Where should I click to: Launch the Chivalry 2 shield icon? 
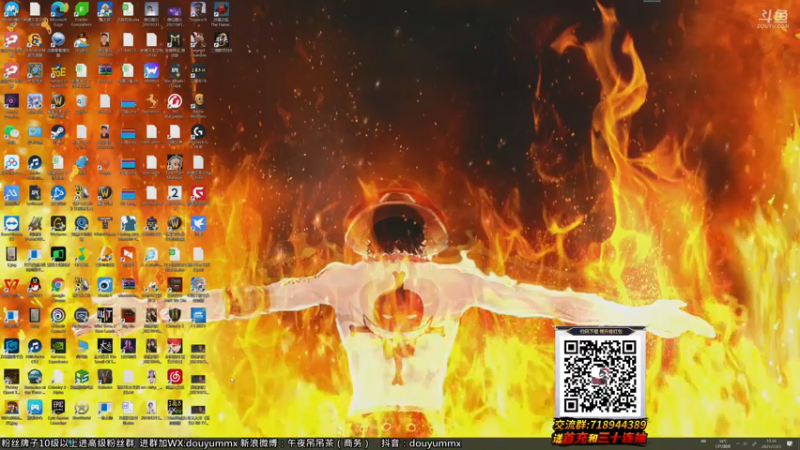(174, 316)
